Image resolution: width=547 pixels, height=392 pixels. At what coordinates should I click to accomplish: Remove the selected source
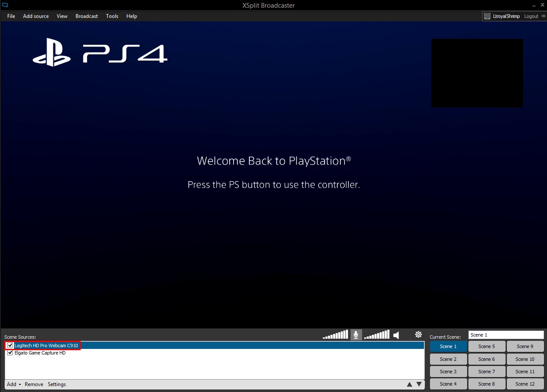[34, 384]
